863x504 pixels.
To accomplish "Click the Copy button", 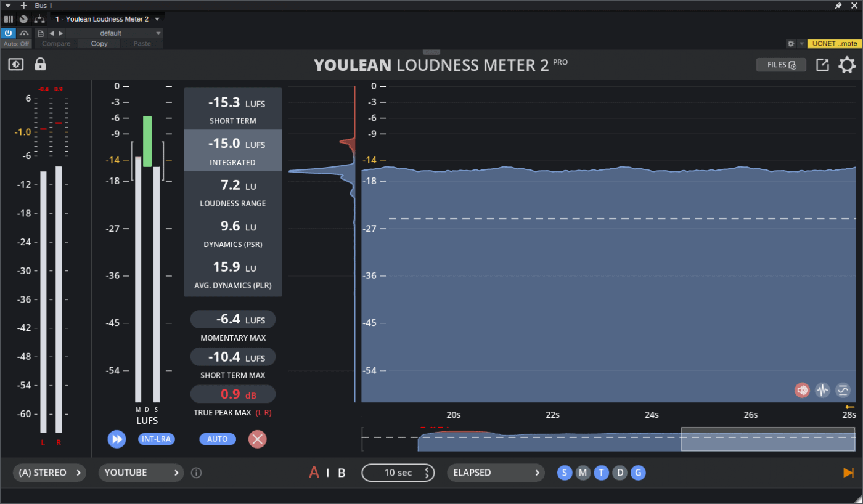I will click(99, 44).
